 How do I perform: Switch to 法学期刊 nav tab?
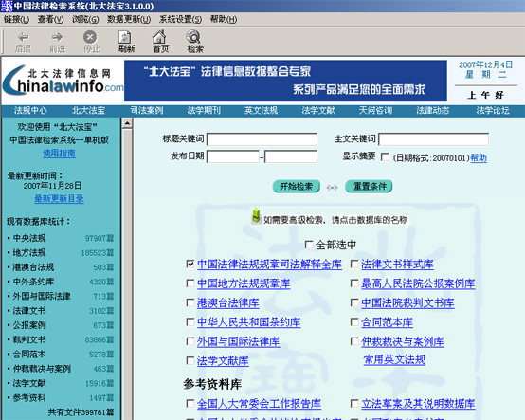pyautogui.click(x=204, y=111)
